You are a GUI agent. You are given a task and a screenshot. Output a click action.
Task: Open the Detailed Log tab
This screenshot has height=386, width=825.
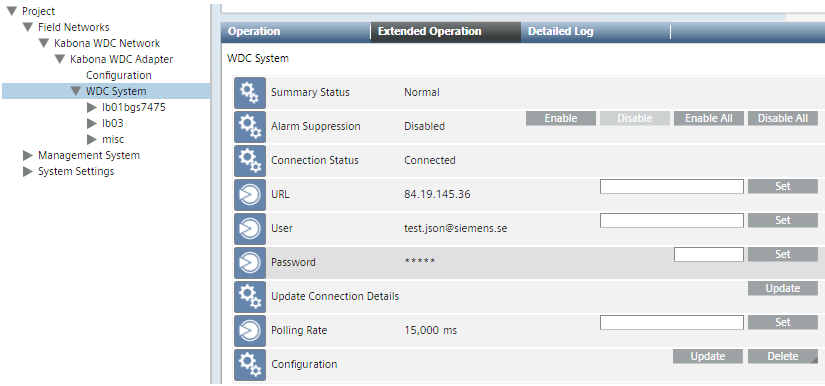596,32
